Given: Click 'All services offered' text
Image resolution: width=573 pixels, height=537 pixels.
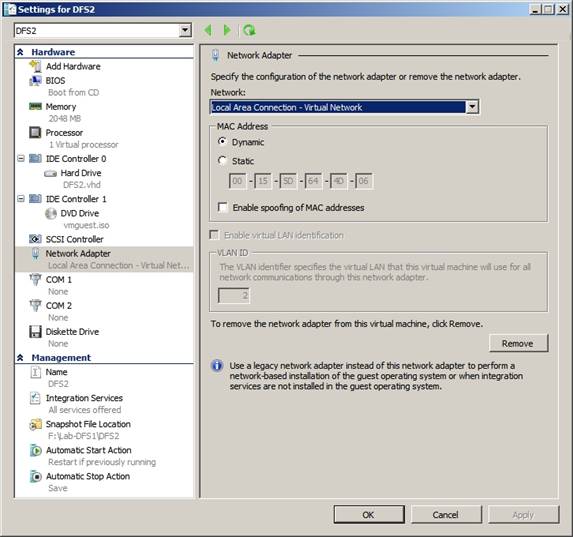Looking at the screenshot, I should pos(85,410).
